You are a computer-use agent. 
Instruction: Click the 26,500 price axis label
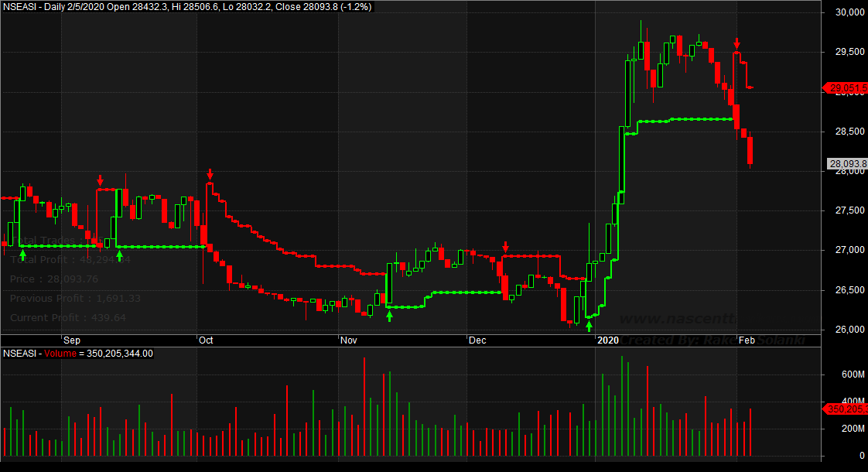coord(849,289)
